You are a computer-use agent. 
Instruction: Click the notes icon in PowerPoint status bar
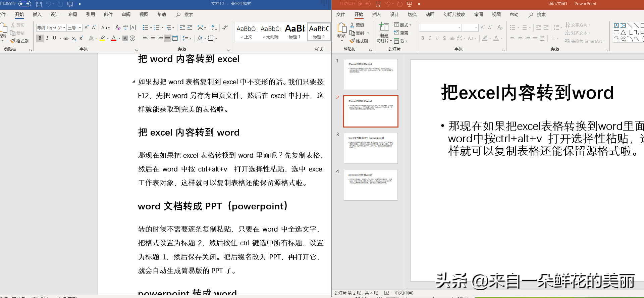[x=387, y=293]
